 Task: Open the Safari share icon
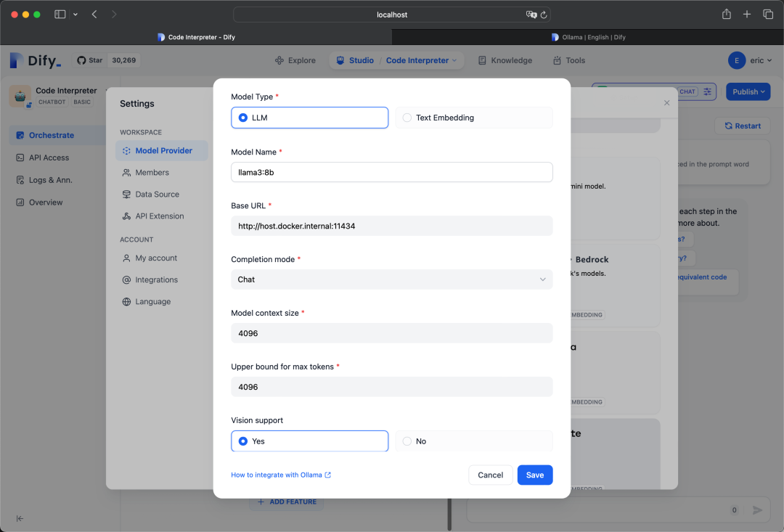(727, 14)
